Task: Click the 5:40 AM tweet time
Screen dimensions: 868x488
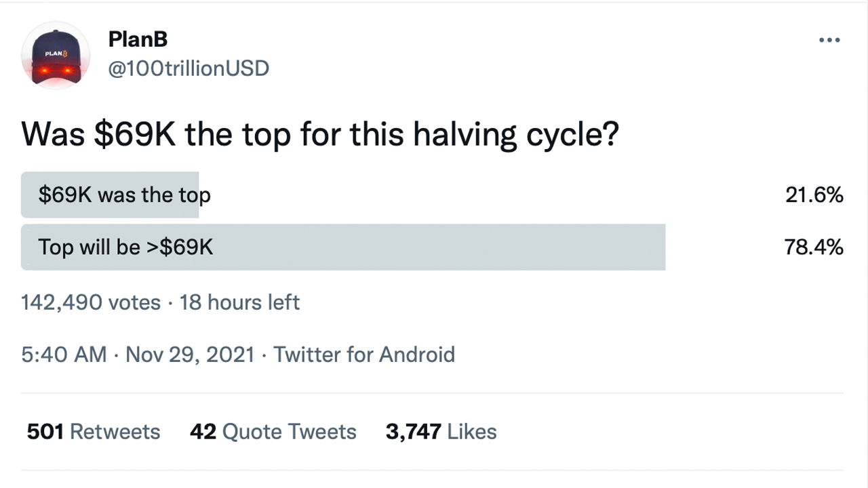Action: [64, 354]
